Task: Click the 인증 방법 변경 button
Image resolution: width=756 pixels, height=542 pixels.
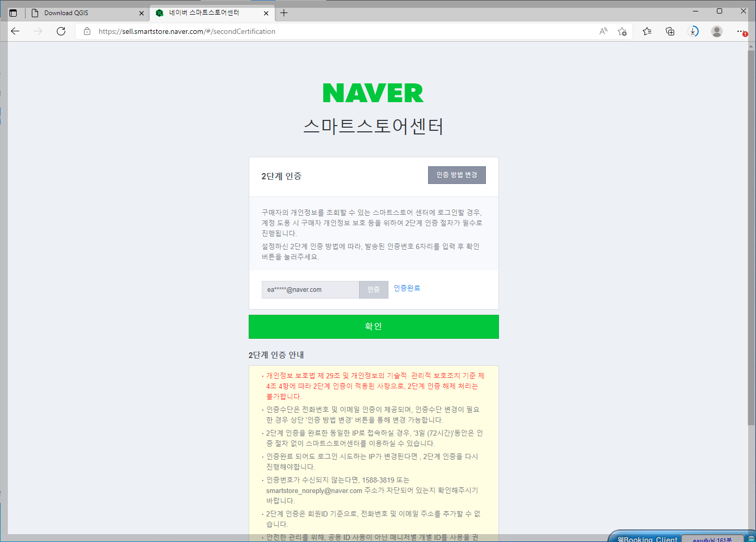Action: click(x=457, y=175)
